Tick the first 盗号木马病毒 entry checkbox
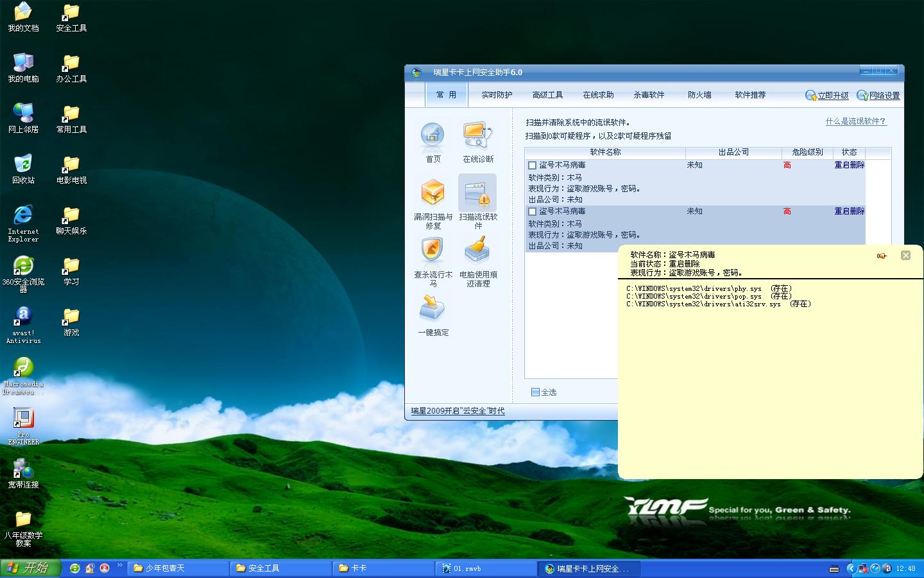The image size is (924, 578). 532,165
